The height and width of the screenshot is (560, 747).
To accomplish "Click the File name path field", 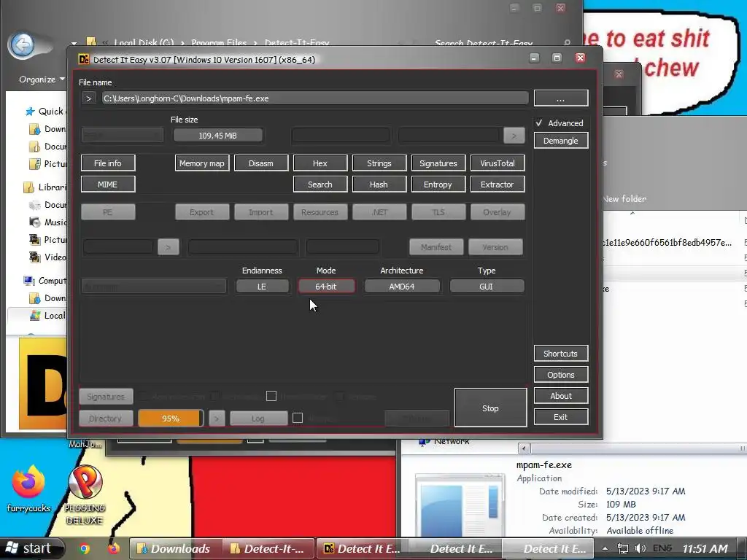I will pyautogui.click(x=315, y=98).
